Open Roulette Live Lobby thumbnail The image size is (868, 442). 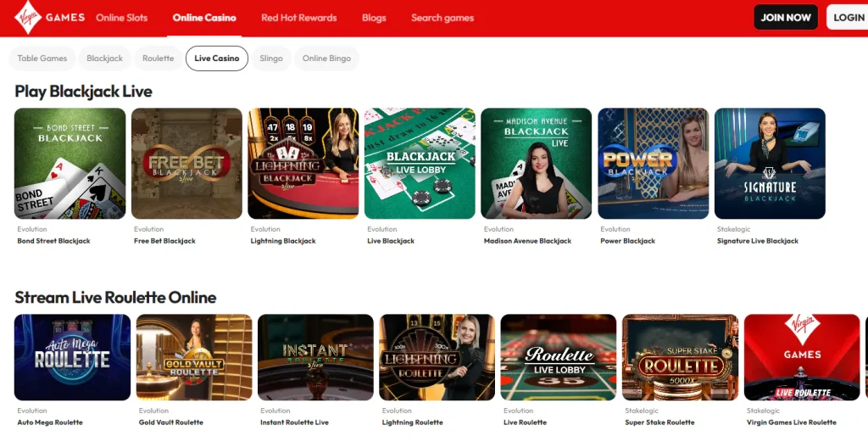point(559,357)
